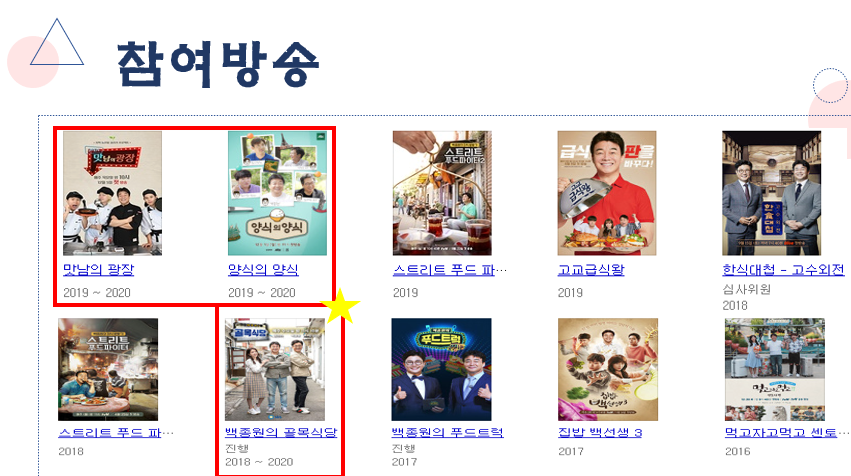The image size is (851, 476).
Task: Click the 맛남의 광장 title link
Action: (x=98, y=270)
